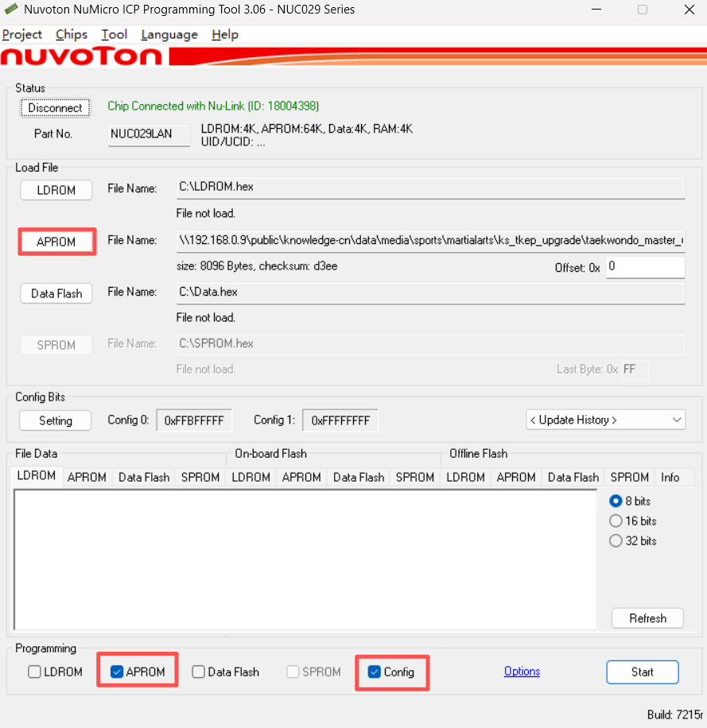Open the Chips menu
Viewport: 707px width, 728px height.
[x=72, y=34]
